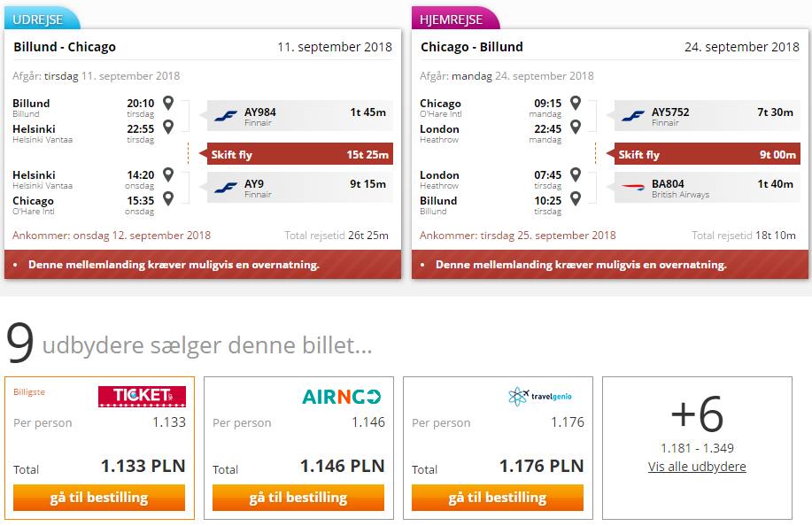
Task: Click the Finnair logo on flight AY5752
Action: tap(633, 116)
